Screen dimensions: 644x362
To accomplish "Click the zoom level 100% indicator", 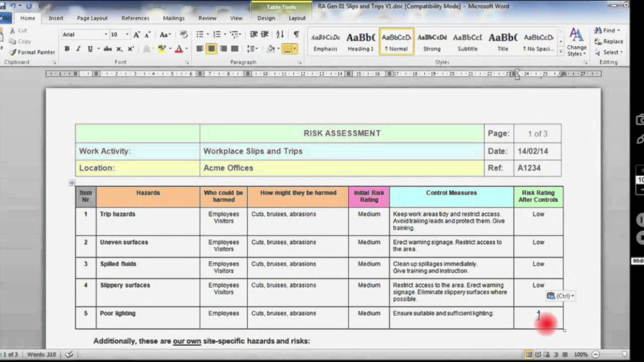I will pyautogui.click(x=581, y=354).
